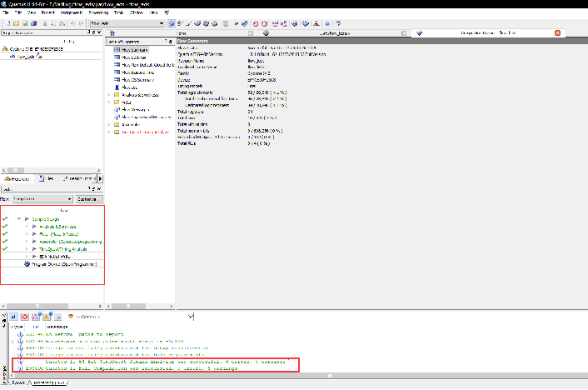Select Flow Settings in the table of contents
The width and height of the screenshot is (588, 390).
point(133,57)
